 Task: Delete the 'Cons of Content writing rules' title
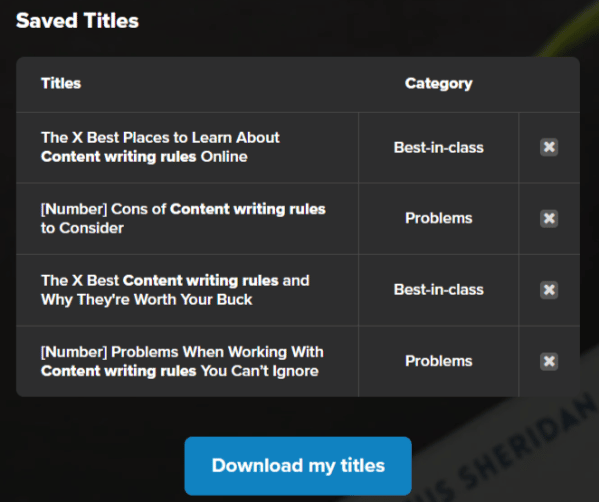[549, 219]
